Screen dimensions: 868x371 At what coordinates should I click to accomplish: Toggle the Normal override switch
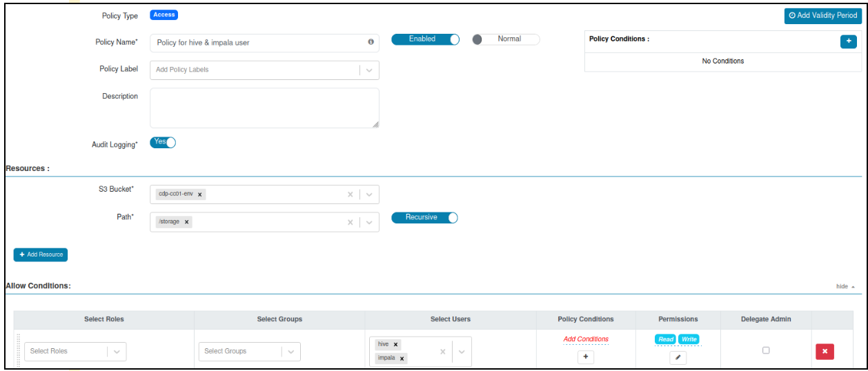[x=506, y=39]
